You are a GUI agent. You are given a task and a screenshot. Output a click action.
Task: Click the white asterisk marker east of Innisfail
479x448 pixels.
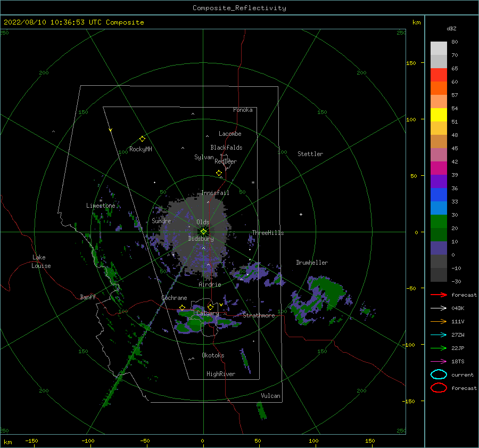253,183
